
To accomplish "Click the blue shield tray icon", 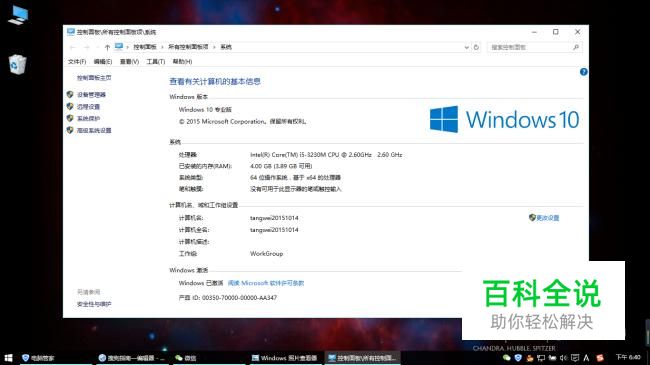I will pos(518,358).
